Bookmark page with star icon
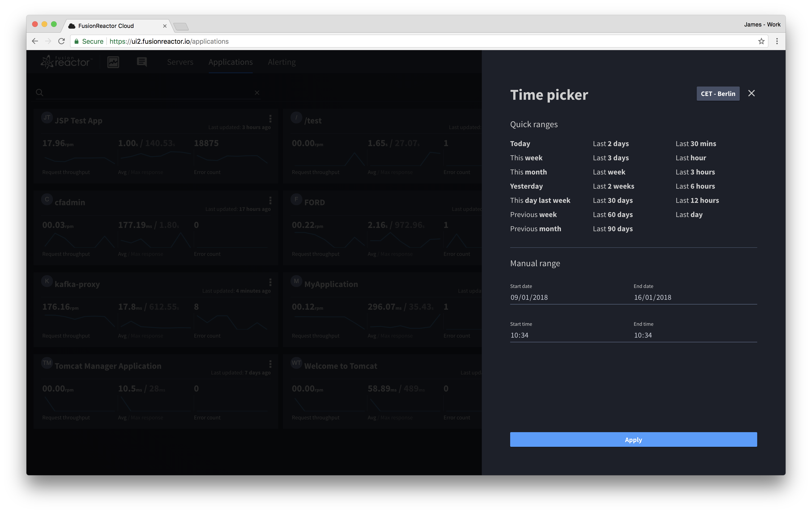The image size is (812, 513). point(761,41)
